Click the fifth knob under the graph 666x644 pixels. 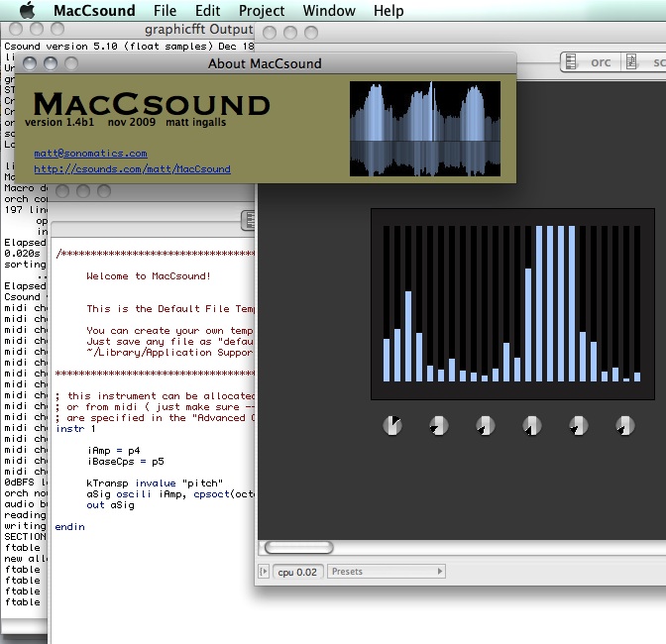pyautogui.click(x=579, y=425)
